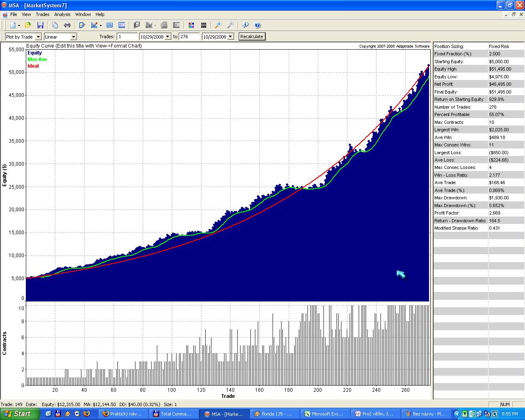
Task: Click the Print icon in toolbar
Action: (67, 25)
